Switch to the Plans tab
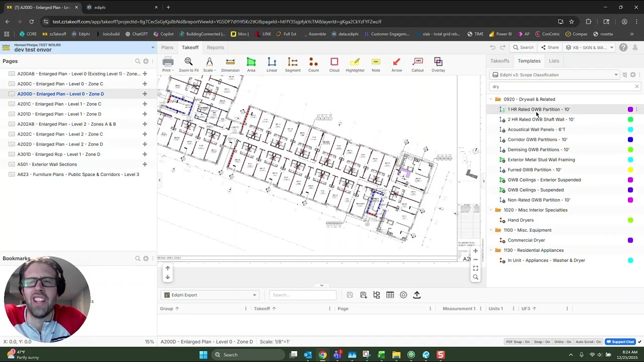This screenshot has width=644, height=362. 167,48
